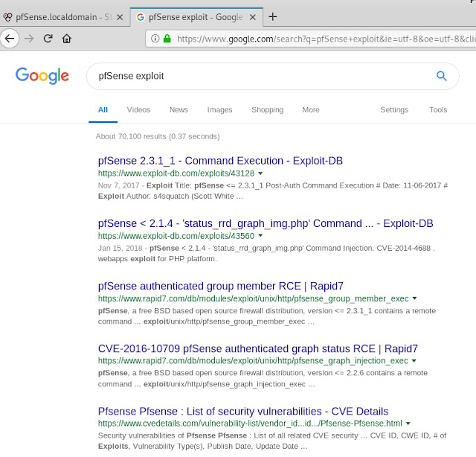Screen dimensions: 476x457
Task: Open search Settings
Action: 394,110
